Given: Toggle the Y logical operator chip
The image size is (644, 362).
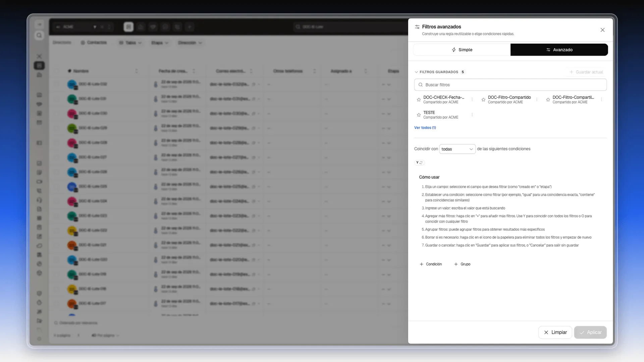Looking at the screenshot, I should pyautogui.click(x=419, y=163).
